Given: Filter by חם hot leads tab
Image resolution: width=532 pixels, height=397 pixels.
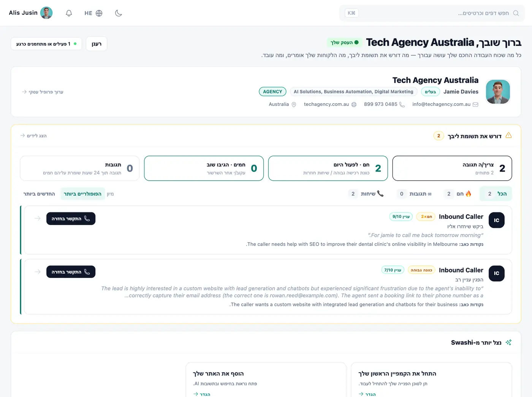Looking at the screenshot, I should tap(458, 194).
